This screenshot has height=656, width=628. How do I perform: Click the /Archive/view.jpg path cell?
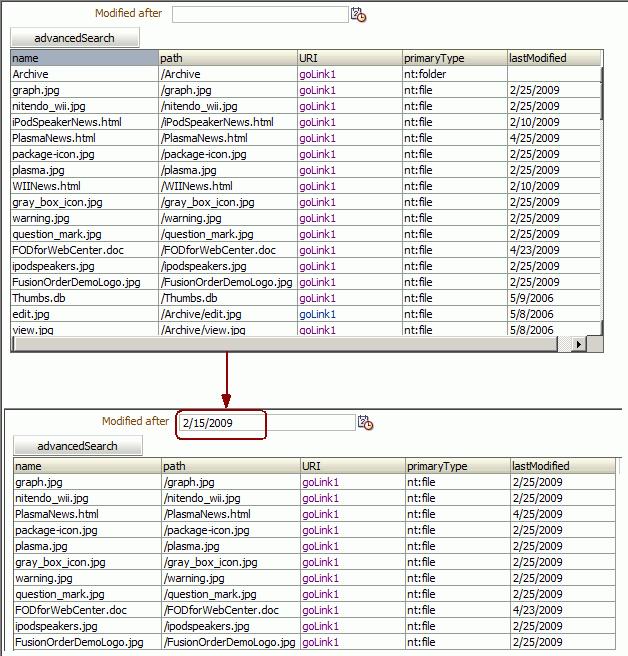coord(228,330)
